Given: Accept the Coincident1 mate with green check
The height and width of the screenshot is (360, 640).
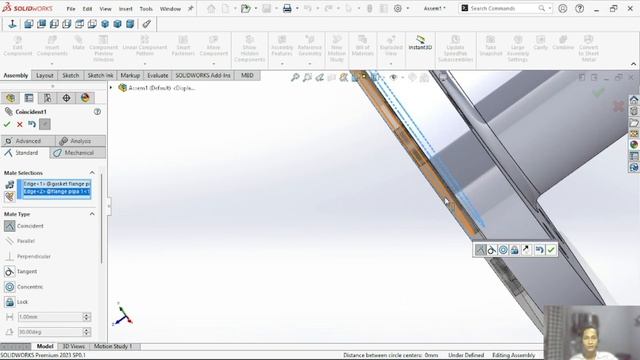Looking at the screenshot, I should coord(7,124).
